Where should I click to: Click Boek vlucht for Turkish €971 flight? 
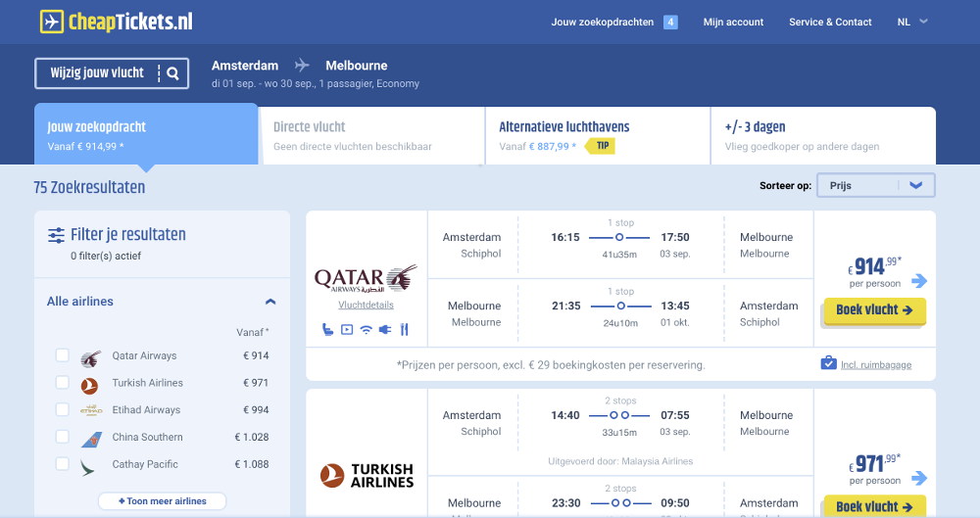click(x=874, y=506)
